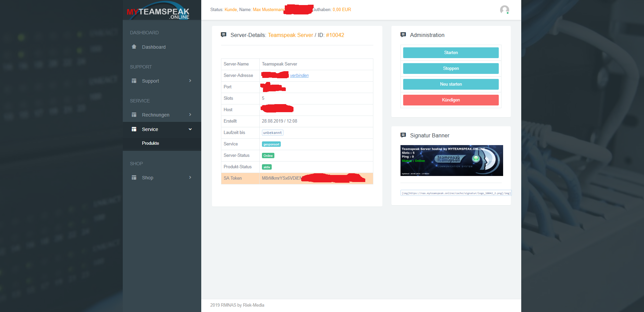This screenshot has height=312, width=644.
Task: Expand the Support menu chevron
Action: [x=190, y=81]
